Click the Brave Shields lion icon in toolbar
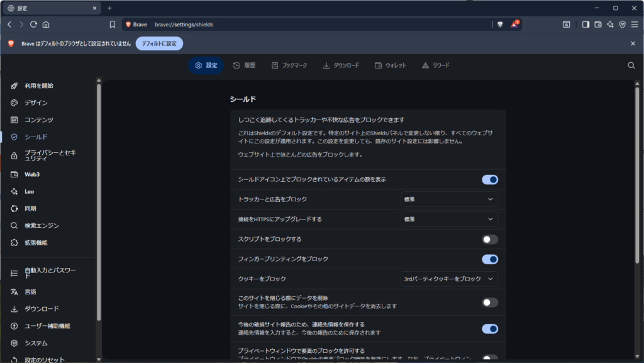Screen dimensions: 644x363 tap(500, 25)
